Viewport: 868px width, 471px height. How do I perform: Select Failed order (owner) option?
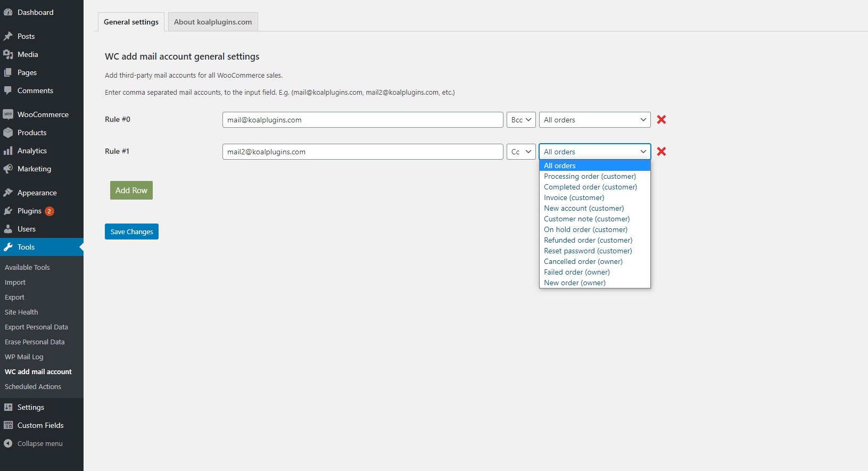[x=595, y=272]
